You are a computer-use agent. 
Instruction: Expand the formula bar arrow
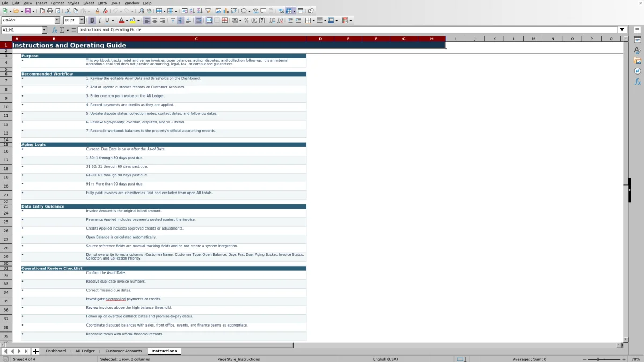pos(622,30)
